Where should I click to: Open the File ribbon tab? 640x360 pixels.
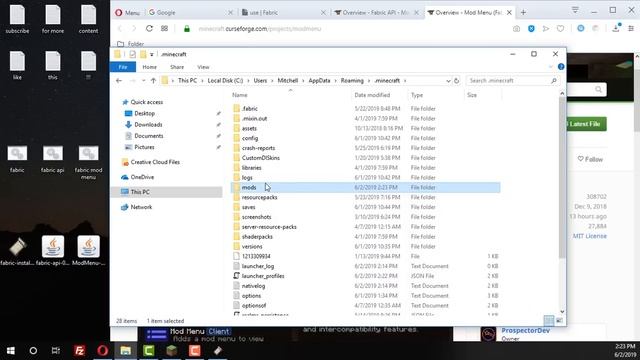123,67
